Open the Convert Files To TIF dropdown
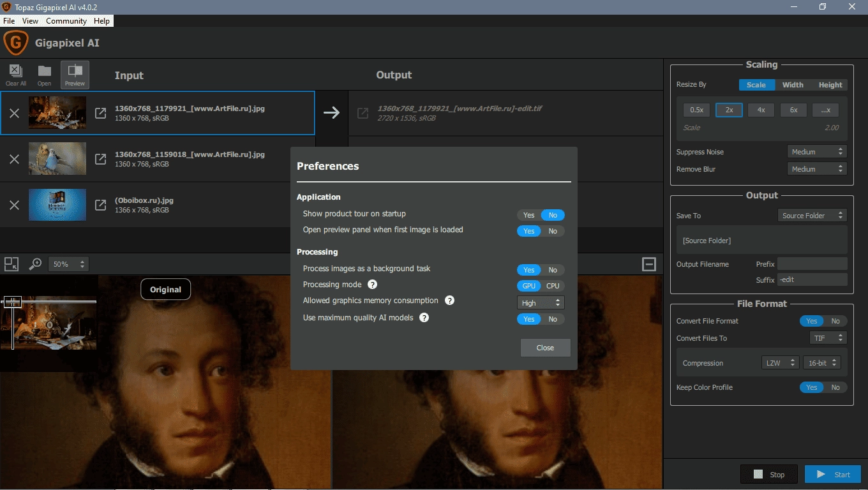The height and width of the screenshot is (490, 868). pyautogui.click(x=828, y=338)
